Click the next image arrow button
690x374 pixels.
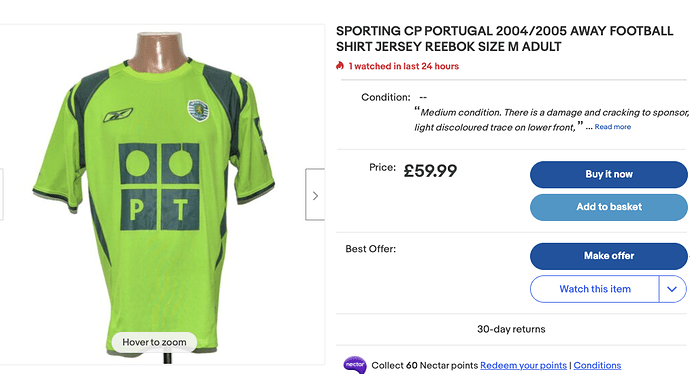[315, 194]
